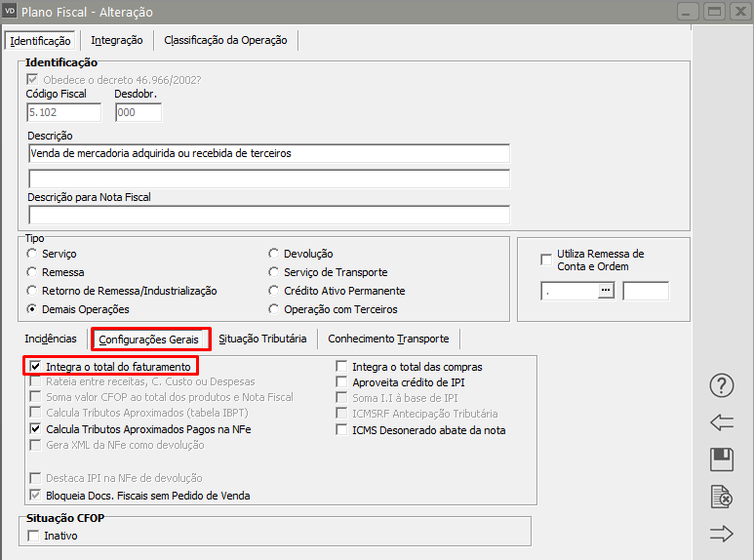Choose the Serviço de Transporte radio button
The width and height of the screenshot is (754, 560).
tap(275, 272)
